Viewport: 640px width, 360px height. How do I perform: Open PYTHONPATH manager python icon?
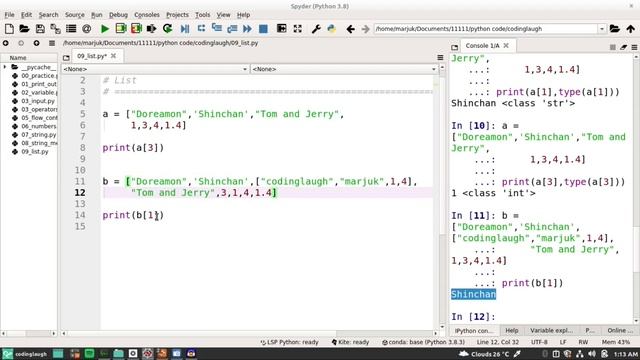click(331, 29)
